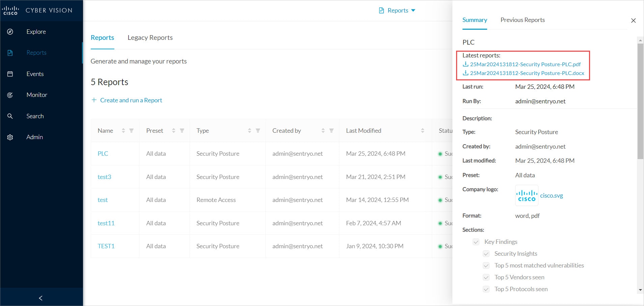The width and height of the screenshot is (644, 306).
Task: Switch to the Previous Reports tab
Action: (522, 20)
